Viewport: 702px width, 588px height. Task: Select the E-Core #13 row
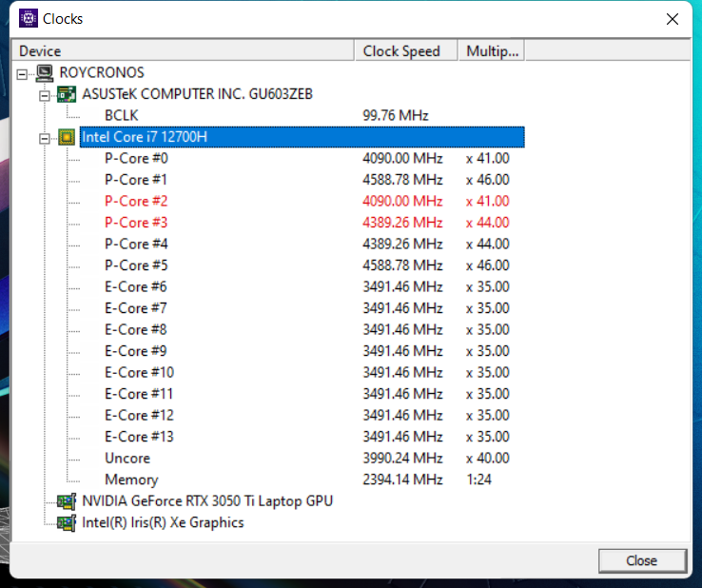click(x=139, y=437)
